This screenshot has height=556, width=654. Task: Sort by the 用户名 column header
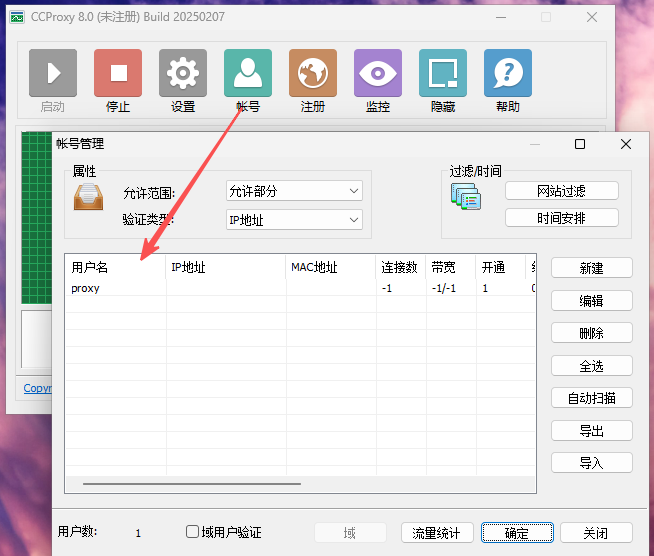(x=116, y=267)
